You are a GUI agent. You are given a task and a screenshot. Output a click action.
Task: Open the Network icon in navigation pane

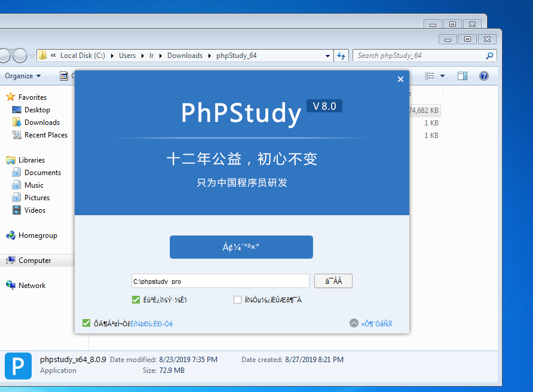click(x=11, y=285)
